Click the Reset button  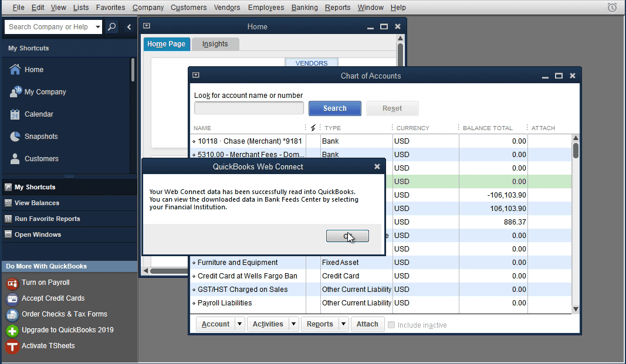click(x=392, y=108)
